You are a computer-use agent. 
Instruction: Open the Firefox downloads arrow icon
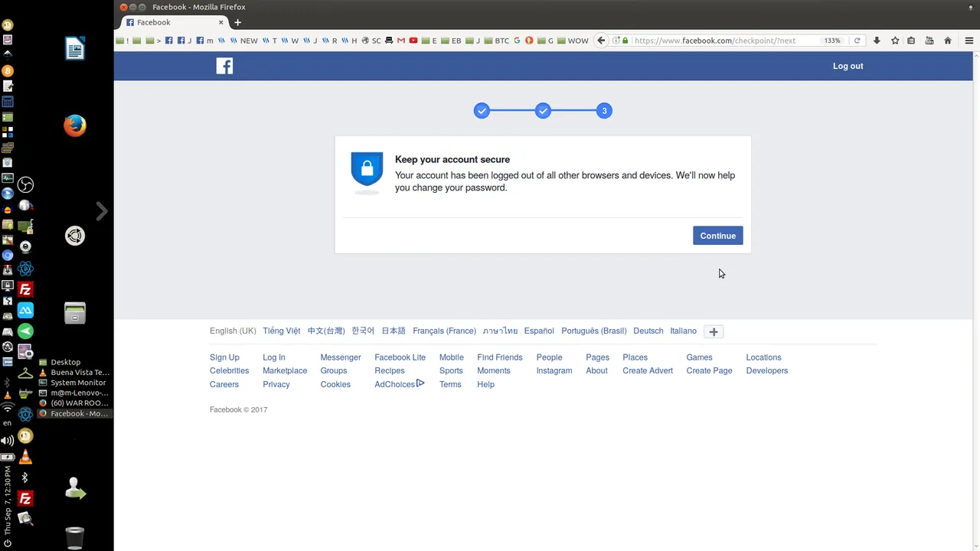pos(877,41)
